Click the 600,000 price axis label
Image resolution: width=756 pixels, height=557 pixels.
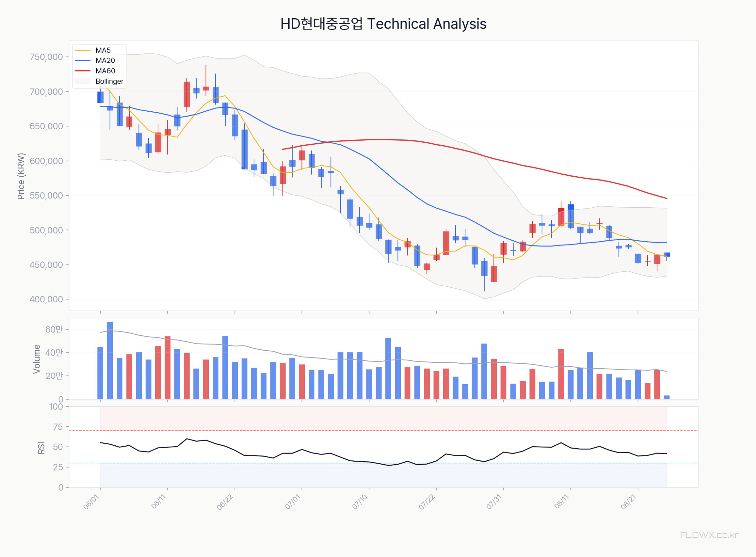(x=46, y=161)
